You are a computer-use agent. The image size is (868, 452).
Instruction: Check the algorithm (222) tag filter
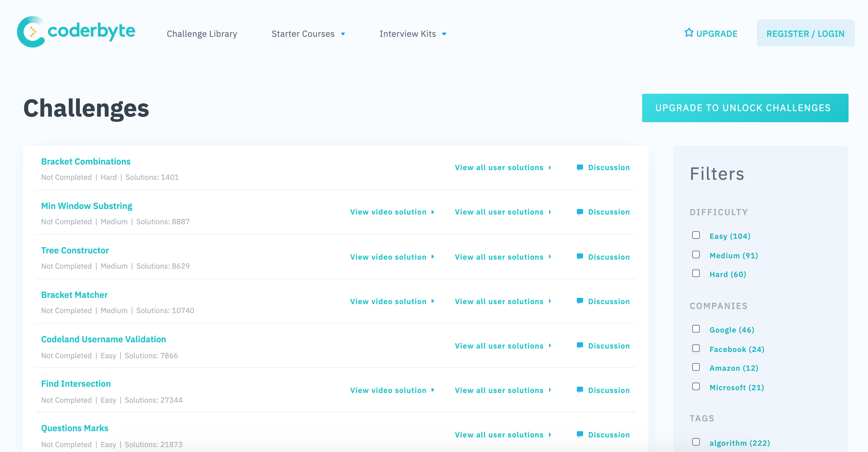(695, 442)
